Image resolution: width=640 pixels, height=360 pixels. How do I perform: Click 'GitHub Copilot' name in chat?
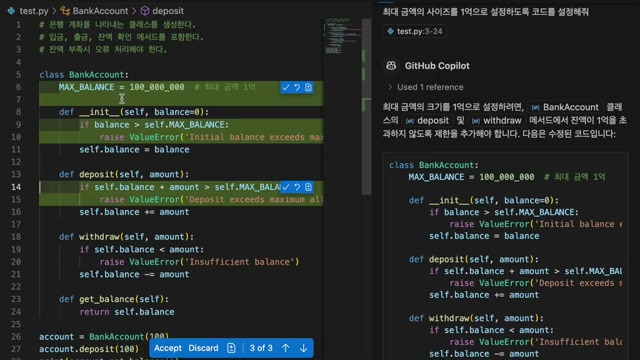(x=437, y=66)
